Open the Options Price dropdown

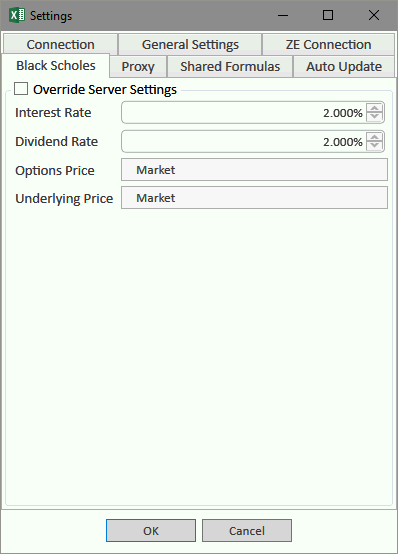pos(254,170)
